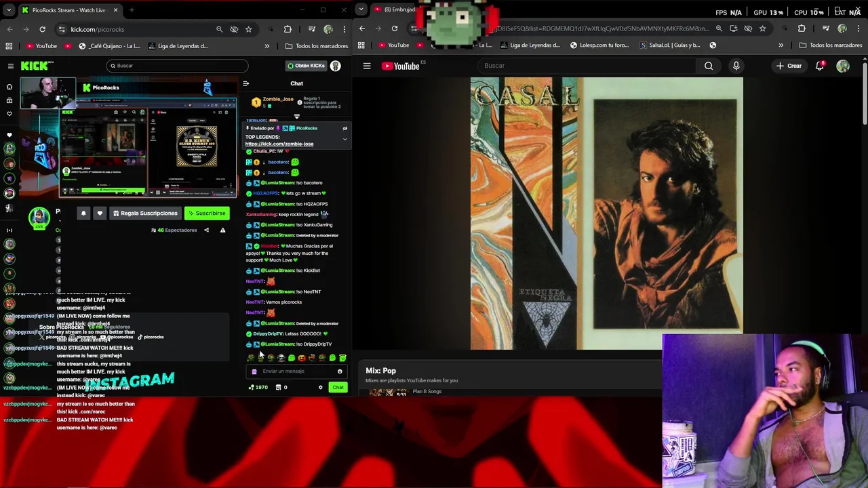Reload the kick.com page
The height and width of the screenshot is (488, 868).
click(42, 29)
